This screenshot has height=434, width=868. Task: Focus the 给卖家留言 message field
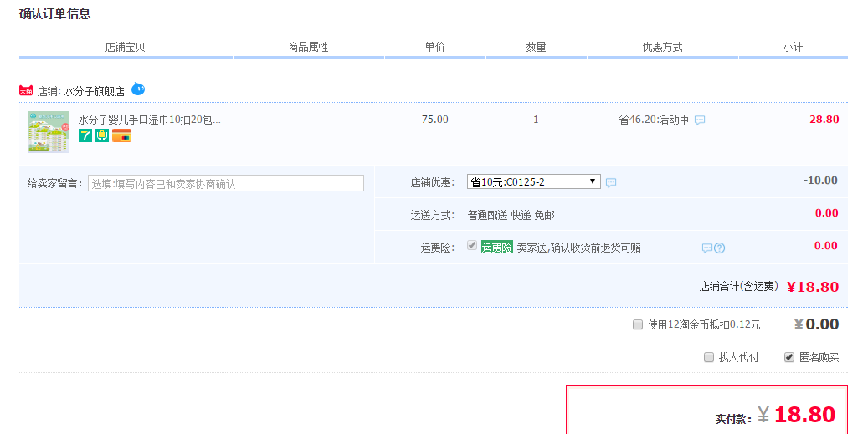(x=226, y=183)
